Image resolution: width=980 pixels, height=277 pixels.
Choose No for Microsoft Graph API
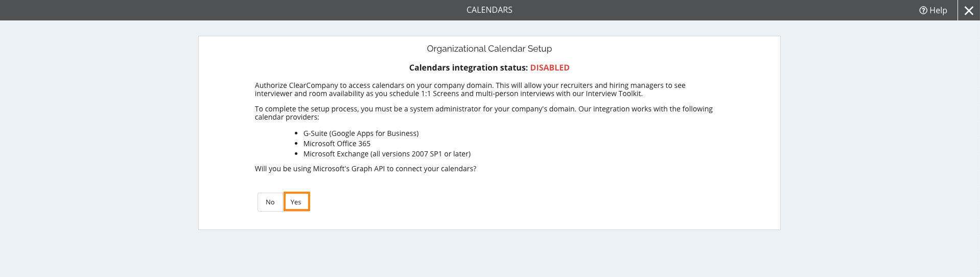(270, 202)
